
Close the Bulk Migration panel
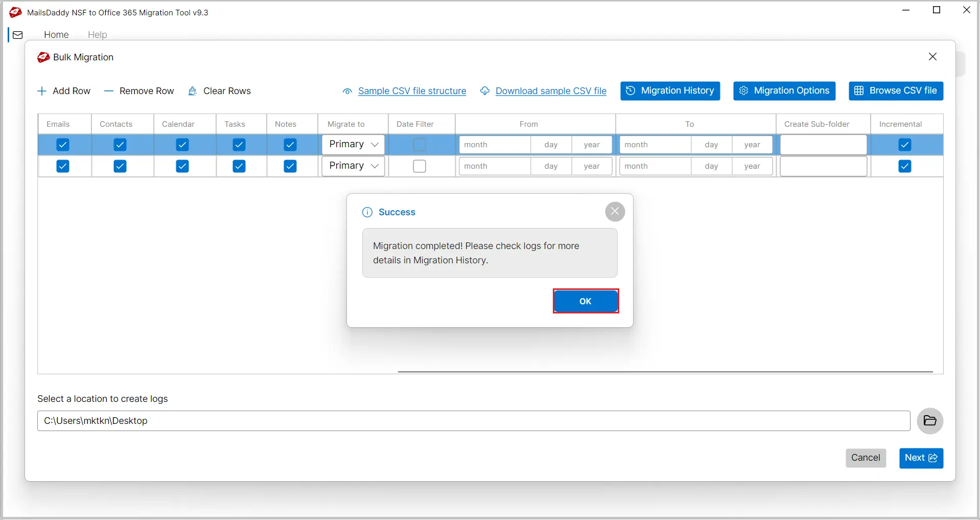click(x=932, y=57)
